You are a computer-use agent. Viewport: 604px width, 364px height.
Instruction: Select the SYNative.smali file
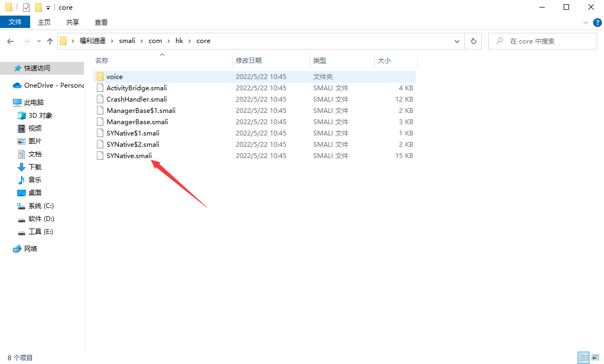129,156
